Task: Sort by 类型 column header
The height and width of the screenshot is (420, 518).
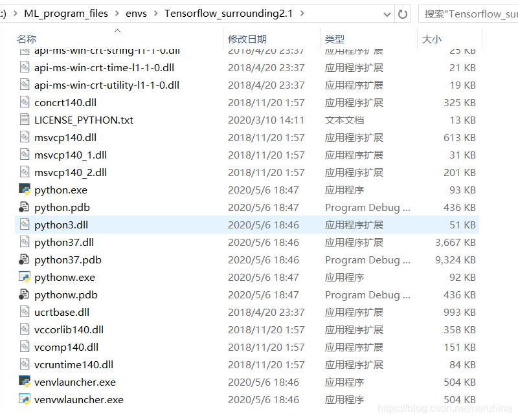Action: 334,39
